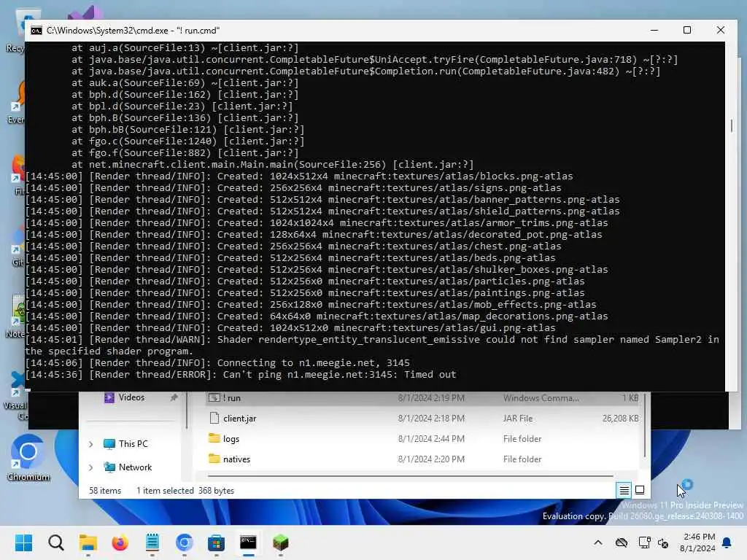Click the logs folder icon
This screenshot has width=747, height=560.
[x=214, y=438]
